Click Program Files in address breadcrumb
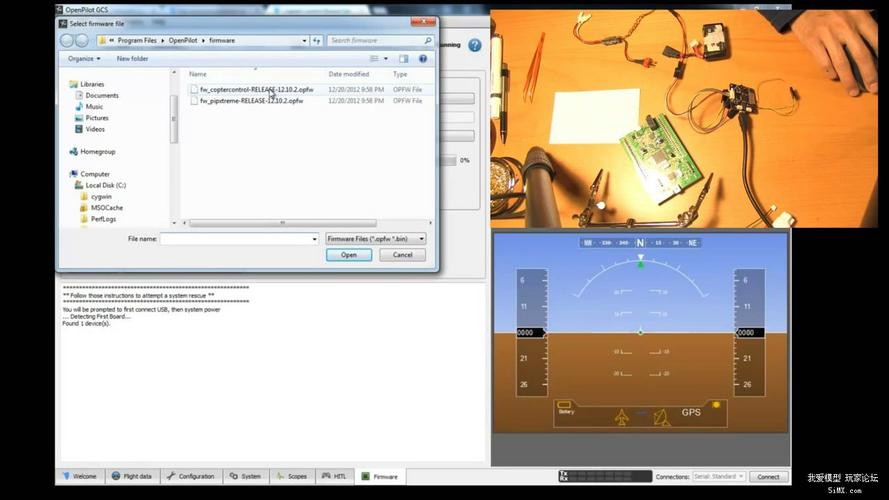 click(x=137, y=41)
